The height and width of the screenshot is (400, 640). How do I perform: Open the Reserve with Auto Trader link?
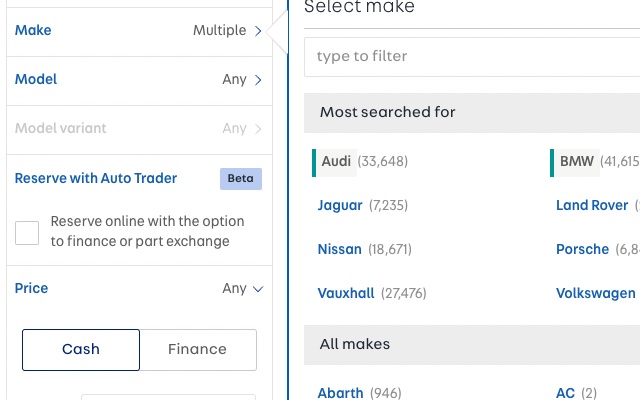tap(96, 179)
